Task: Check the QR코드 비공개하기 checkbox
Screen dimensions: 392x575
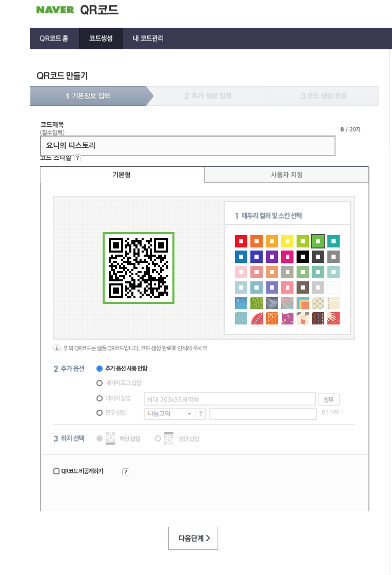Action: [56, 471]
